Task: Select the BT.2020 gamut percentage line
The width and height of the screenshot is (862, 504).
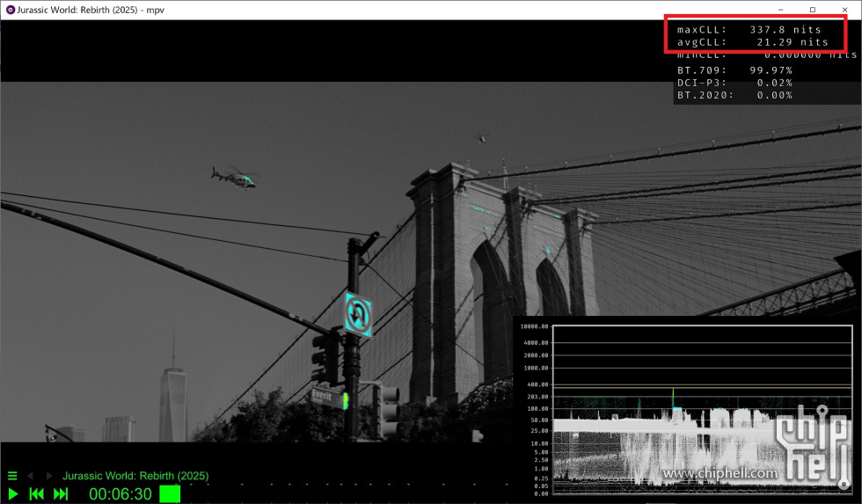Action: [734, 95]
